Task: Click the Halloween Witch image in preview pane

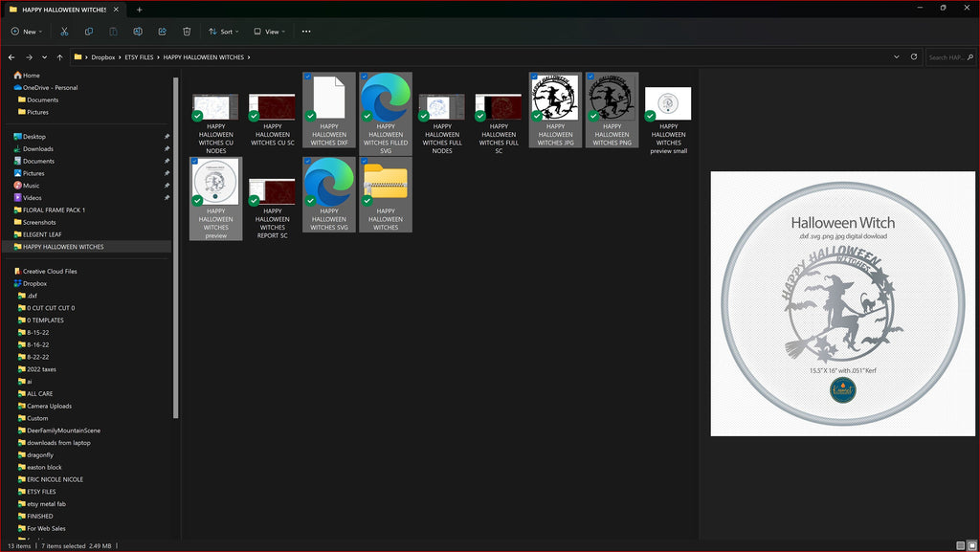Action: pyautogui.click(x=842, y=303)
